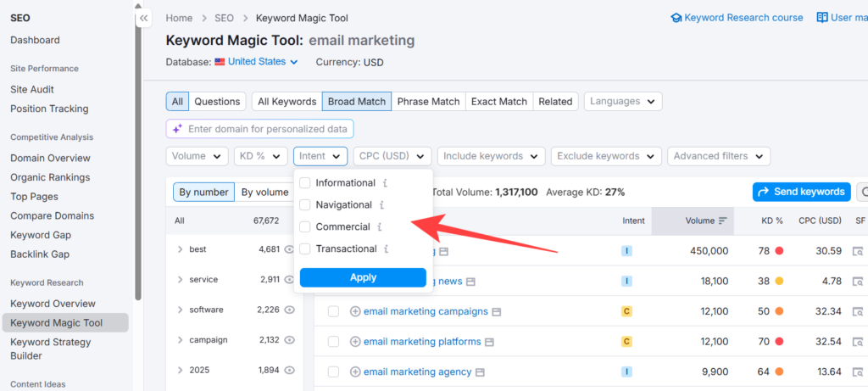Open SERP features icon for email marketing agency row
The width and height of the screenshot is (868, 391).
(x=858, y=372)
